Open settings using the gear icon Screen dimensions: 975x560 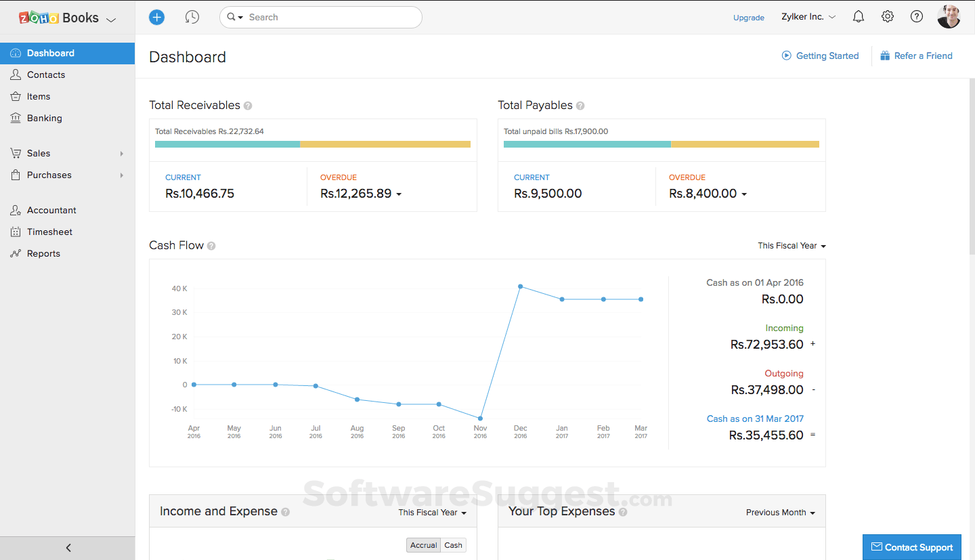pyautogui.click(x=887, y=16)
